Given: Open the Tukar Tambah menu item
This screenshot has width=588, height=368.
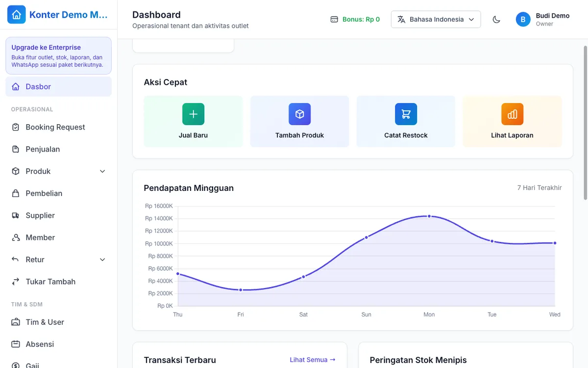Looking at the screenshot, I should click(58, 282).
